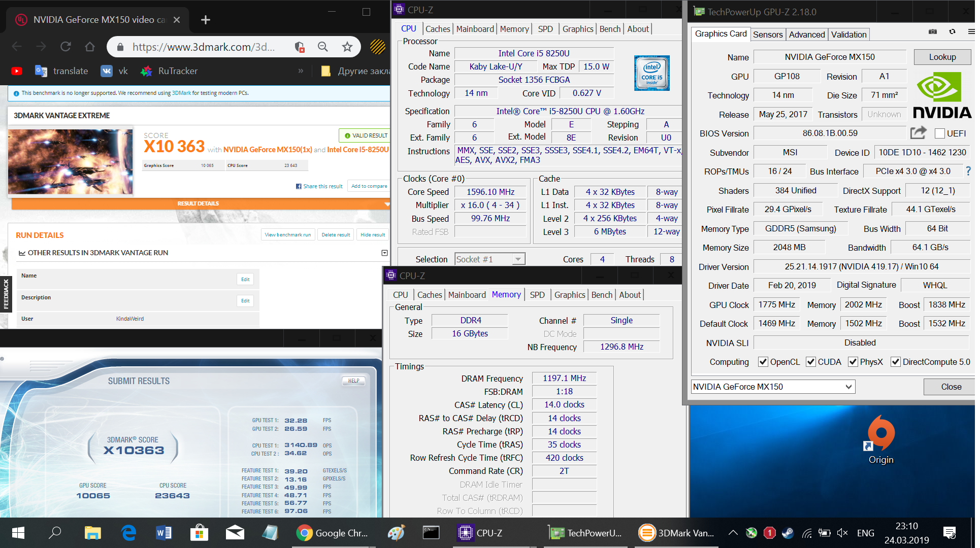
Task: Toggle the UEFI checkbox in GPU-Z
Action: click(x=940, y=133)
